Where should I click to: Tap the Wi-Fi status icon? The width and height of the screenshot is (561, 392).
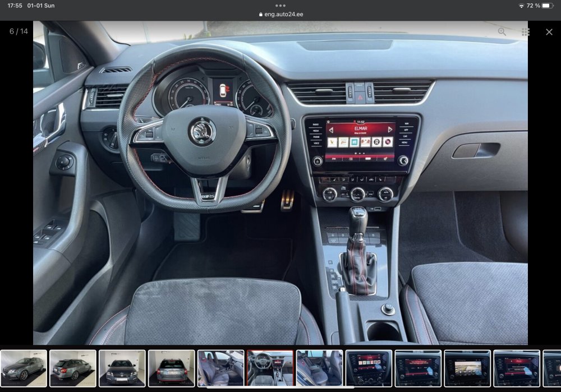pyautogui.click(x=521, y=6)
